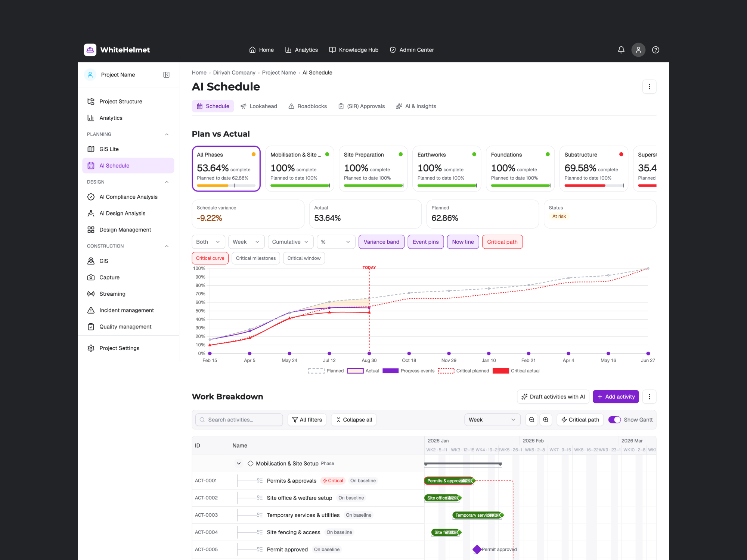Open the notifications bell
This screenshot has height=560, width=747.
click(x=621, y=50)
